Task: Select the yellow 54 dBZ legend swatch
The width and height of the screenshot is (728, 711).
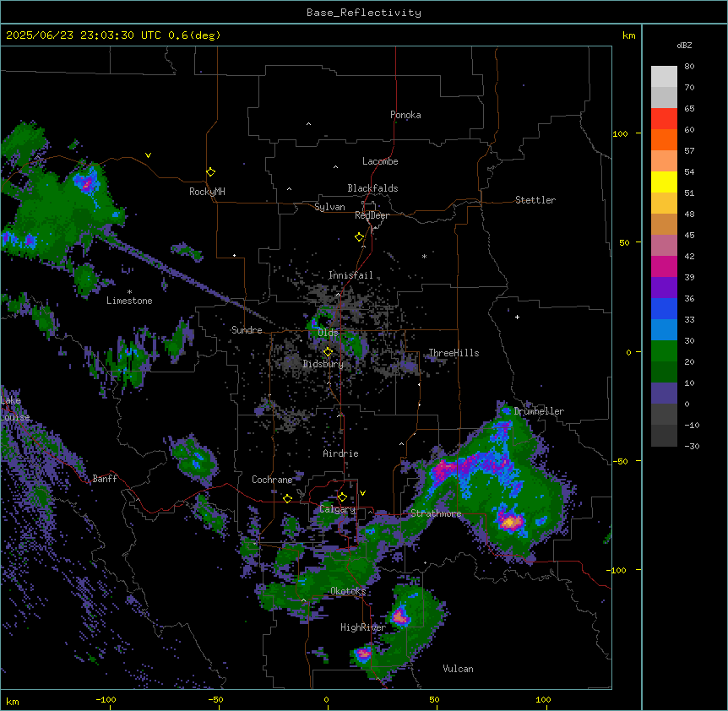Action: [x=664, y=182]
